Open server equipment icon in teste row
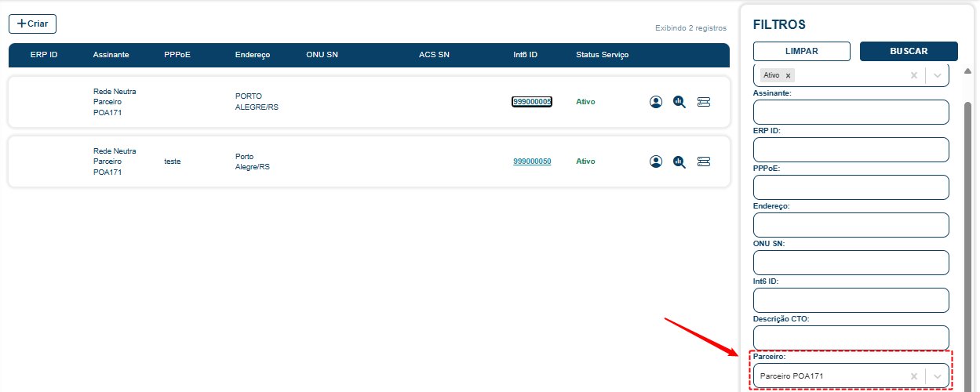Screen dimensions: 980x392 [704, 162]
